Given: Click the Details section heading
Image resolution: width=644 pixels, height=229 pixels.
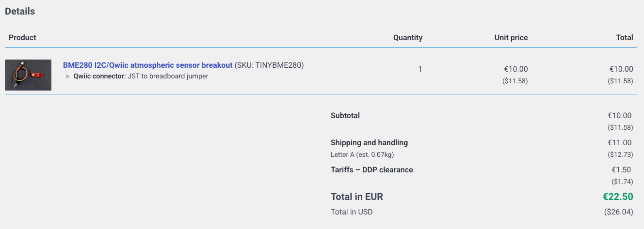Looking at the screenshot, I should pyautogui.click(x=20, y=12).
